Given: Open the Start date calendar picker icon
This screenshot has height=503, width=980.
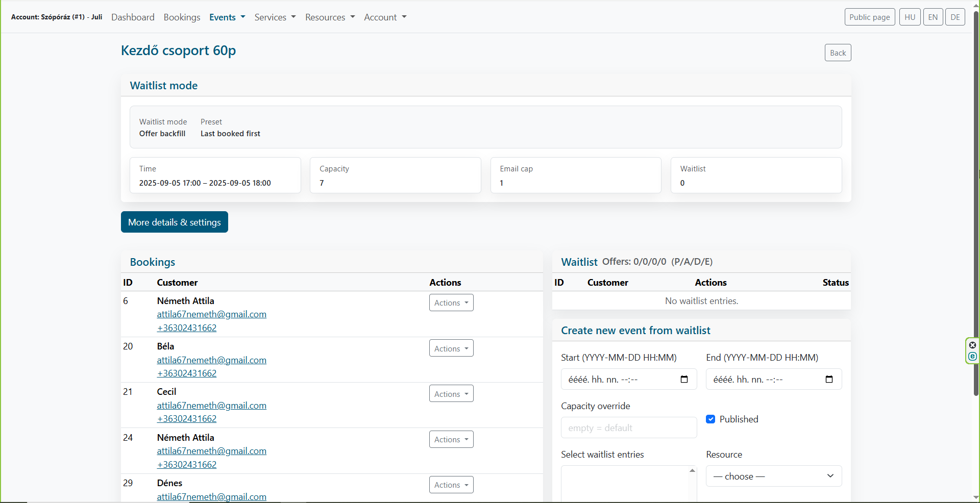Looking at the screenshot, I should [x=684, y=379].
